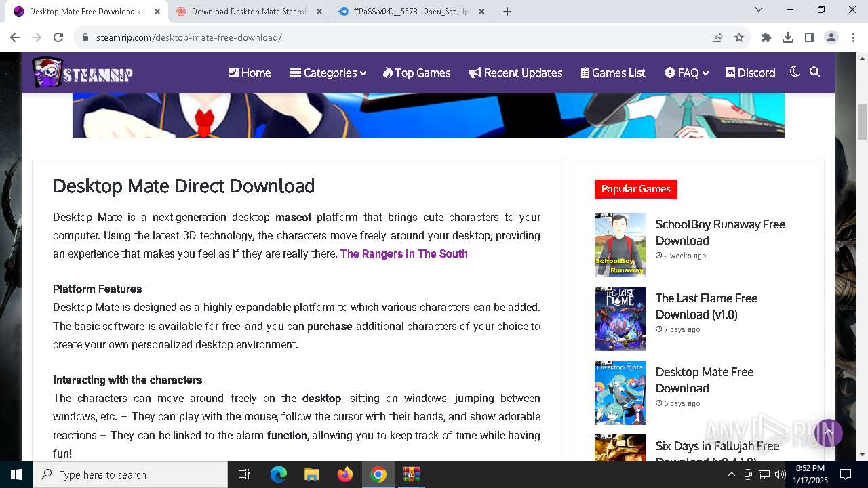The width and height of the screenshot is (868, 488).
Task: Bookmark this page with star icon
Action: click(x=739, y=37)
